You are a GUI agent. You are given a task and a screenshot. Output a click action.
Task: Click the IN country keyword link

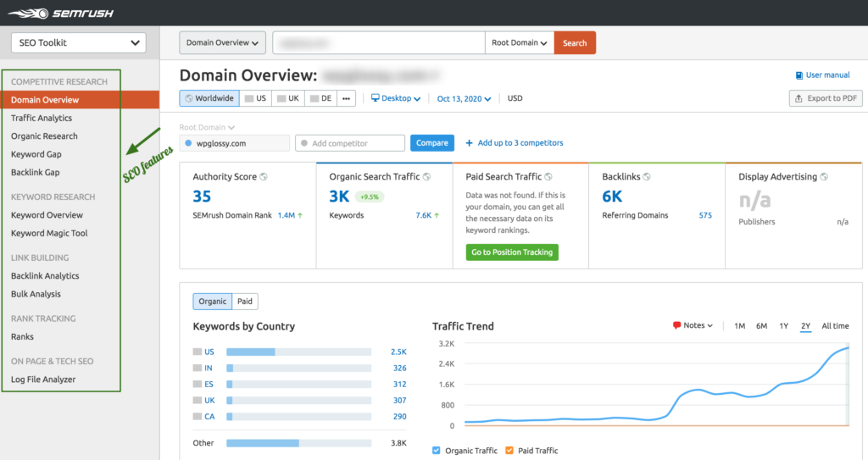point(209,368)
